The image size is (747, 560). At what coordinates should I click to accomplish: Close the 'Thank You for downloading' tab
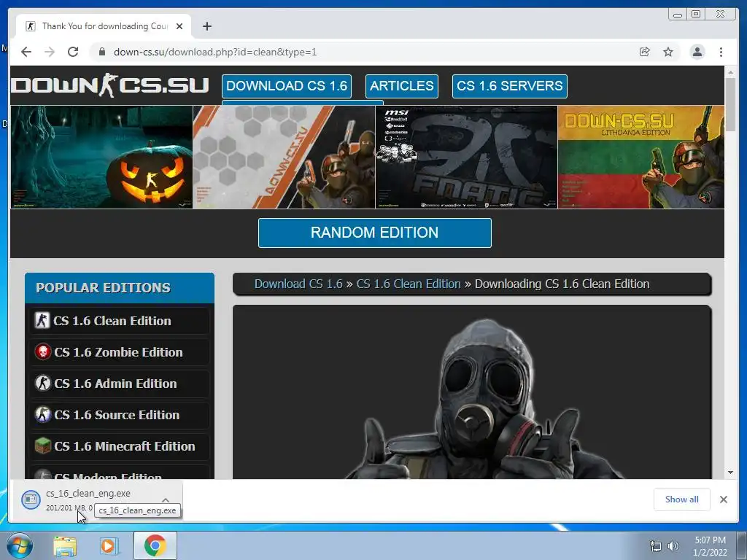tap(179, 26)
